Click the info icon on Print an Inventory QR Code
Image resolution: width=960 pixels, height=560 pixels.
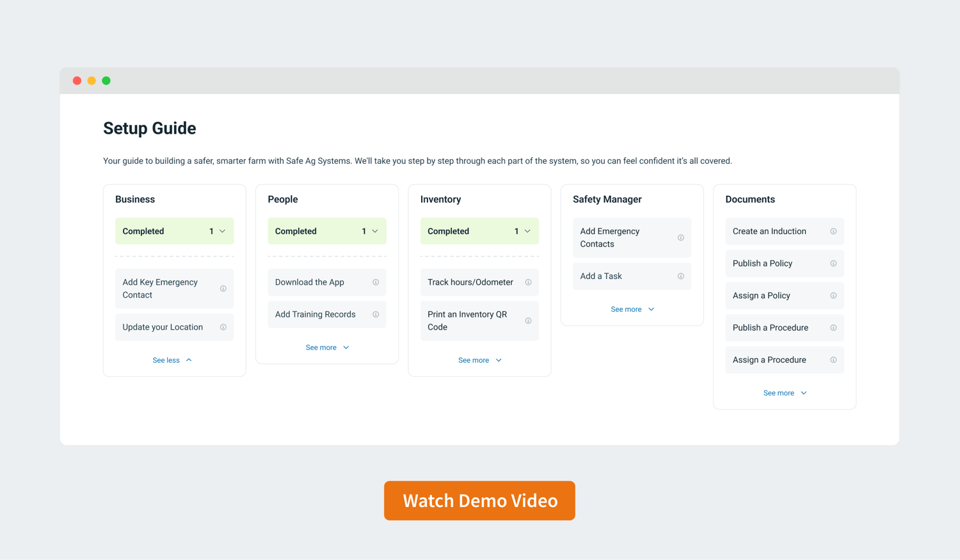click(x=528, y=321)
